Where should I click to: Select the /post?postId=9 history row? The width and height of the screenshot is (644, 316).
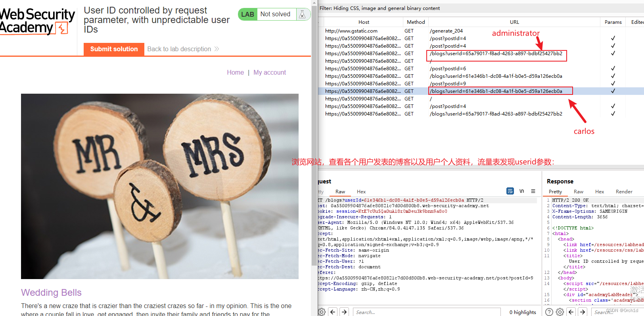click(481, 83)
